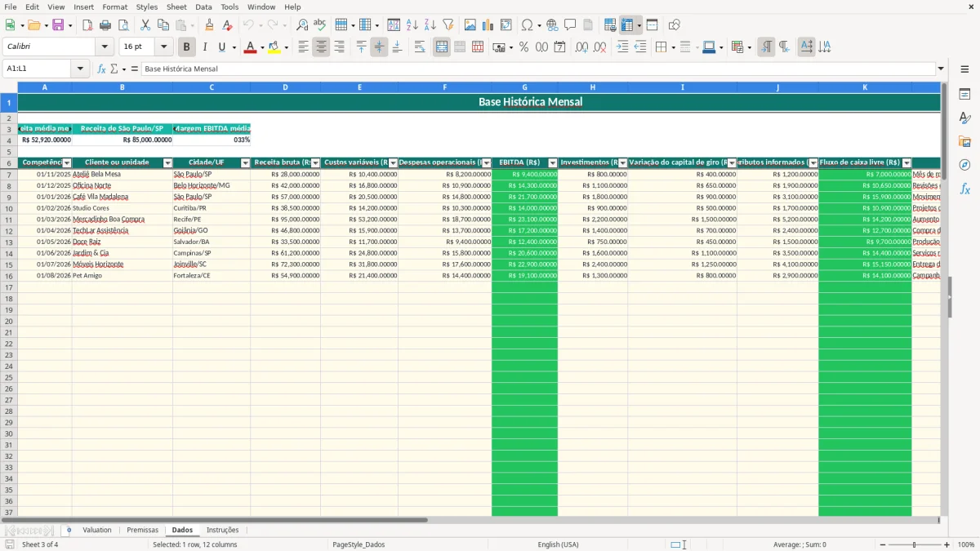Toggle Center Horizontally alignment
The image size is (980, 551).
[321, 47]
